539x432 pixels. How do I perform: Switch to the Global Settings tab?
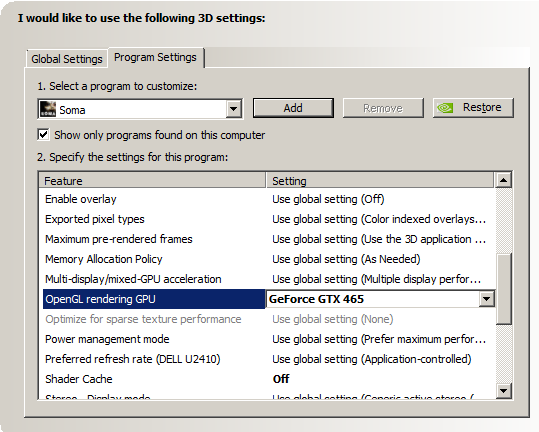(67, 59)
